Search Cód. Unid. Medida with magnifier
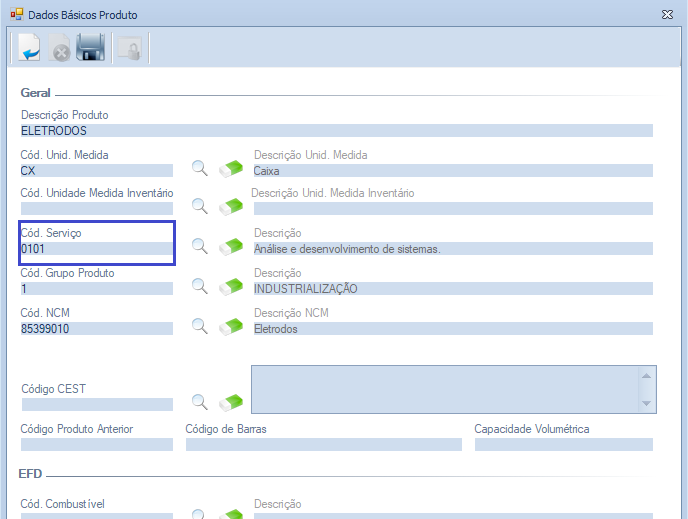The width and height of the screenshot is (688, 519). [x=200, y=168]
